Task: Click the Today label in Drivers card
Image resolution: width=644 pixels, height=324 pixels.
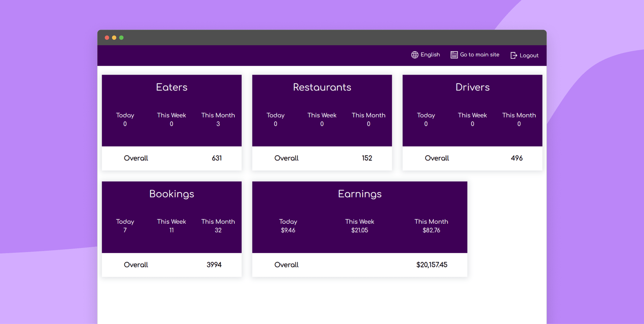Action: tap(426, 115)
